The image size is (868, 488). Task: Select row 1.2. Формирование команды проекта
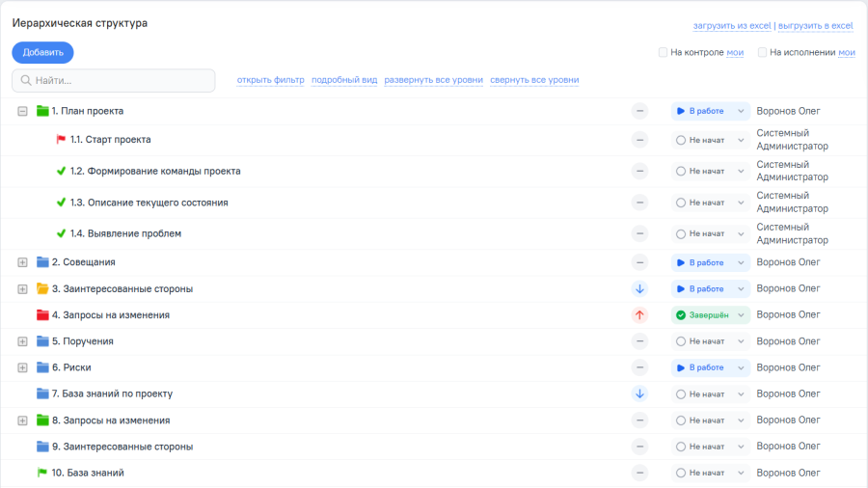point(434,172)
